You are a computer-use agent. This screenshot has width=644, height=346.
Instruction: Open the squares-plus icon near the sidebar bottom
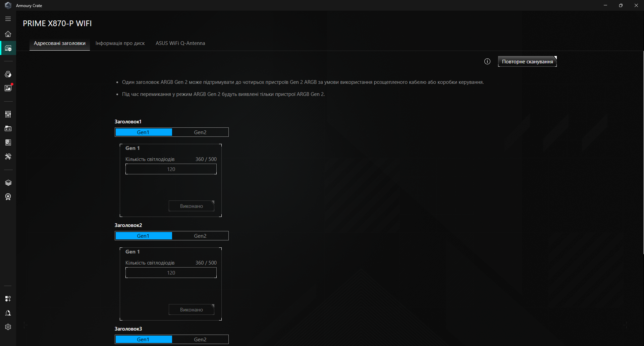click(8, 299)
